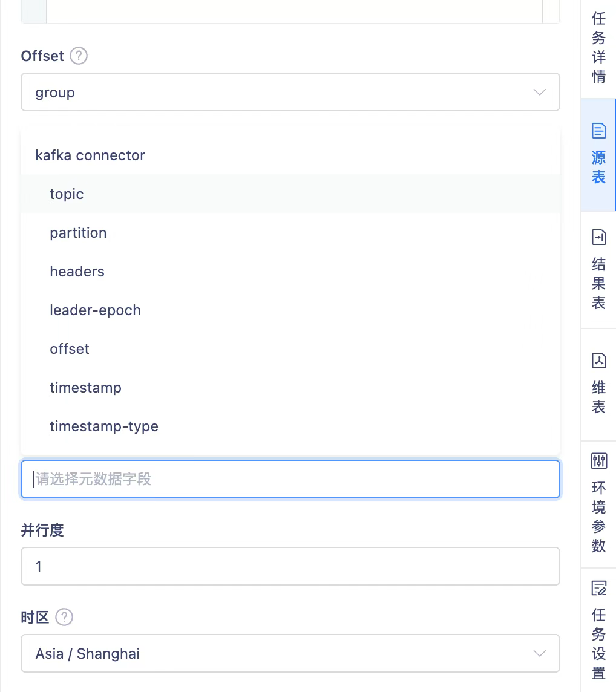Select the timestamp option

pyautogui.click(x=85, y=388)
